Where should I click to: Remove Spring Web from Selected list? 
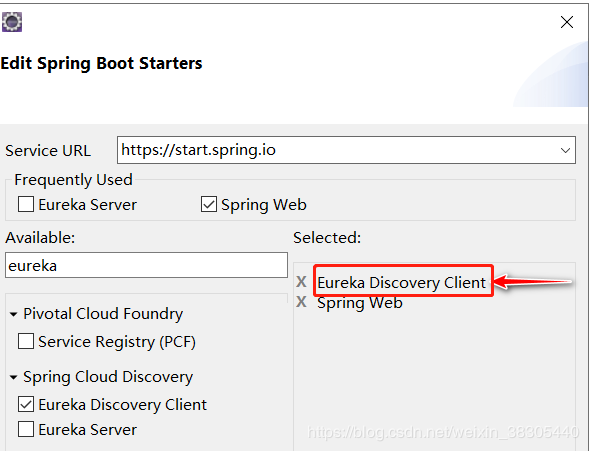point(301,302)
